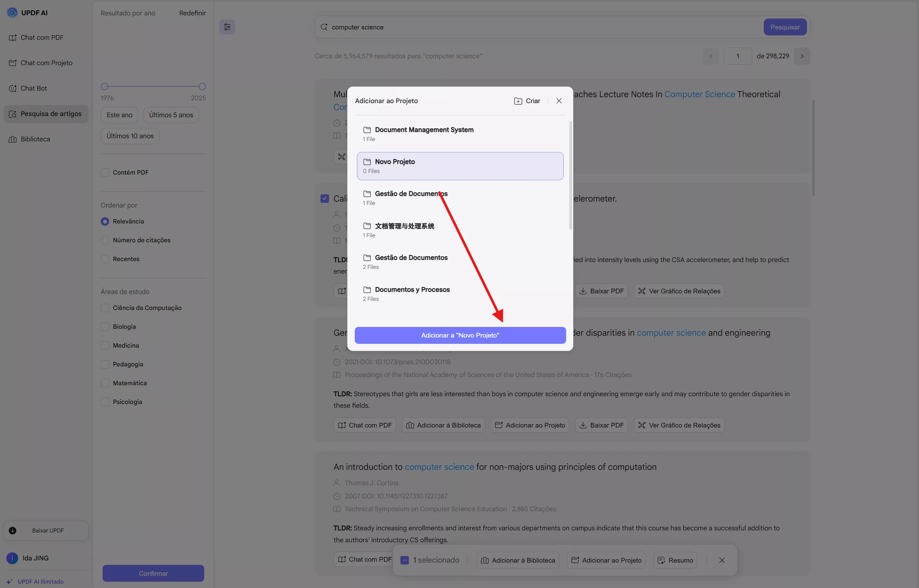This screenshot has width=919, height=588.
Task: Click the 1976 year slider handle
Action: point(104,87)
